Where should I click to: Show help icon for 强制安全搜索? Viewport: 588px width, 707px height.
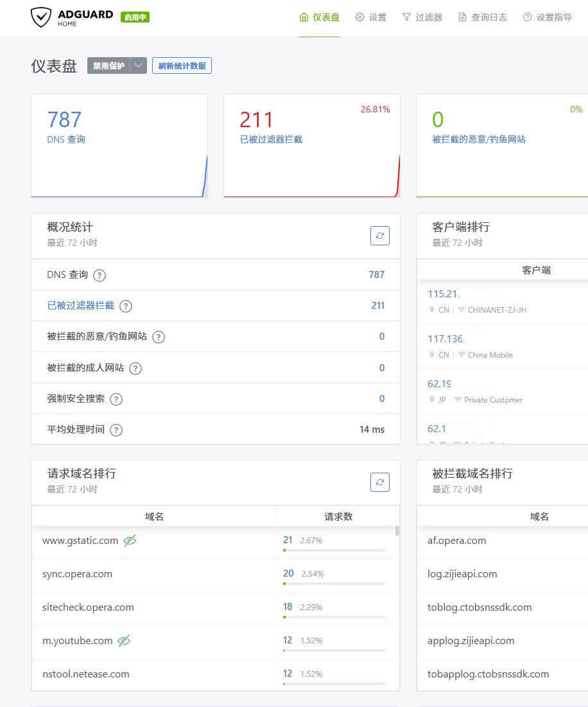pos(116,399)
